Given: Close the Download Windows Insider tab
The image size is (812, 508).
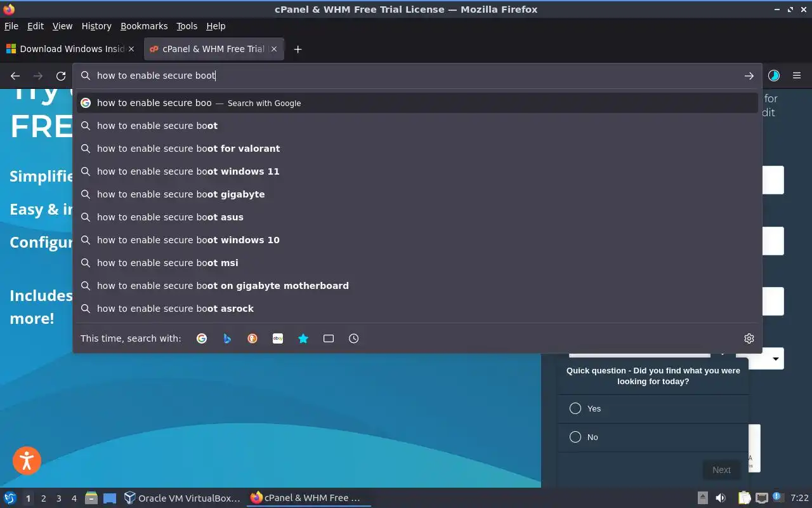Looking at the screenshot, I should pyautogui.click(x=131, y=49).
